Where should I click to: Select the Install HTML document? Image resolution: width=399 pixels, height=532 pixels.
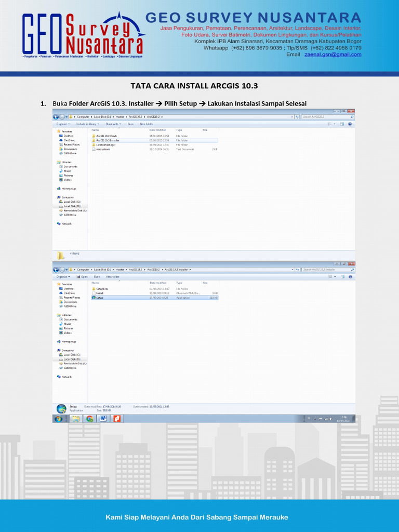coord(154,293)
